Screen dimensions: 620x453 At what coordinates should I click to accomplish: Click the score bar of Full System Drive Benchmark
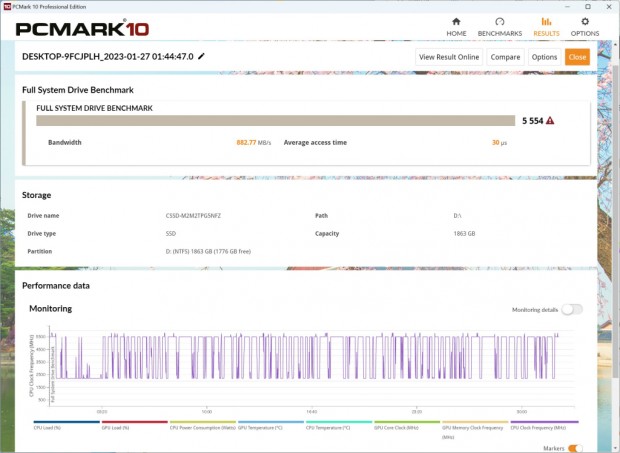coord(276,121)
